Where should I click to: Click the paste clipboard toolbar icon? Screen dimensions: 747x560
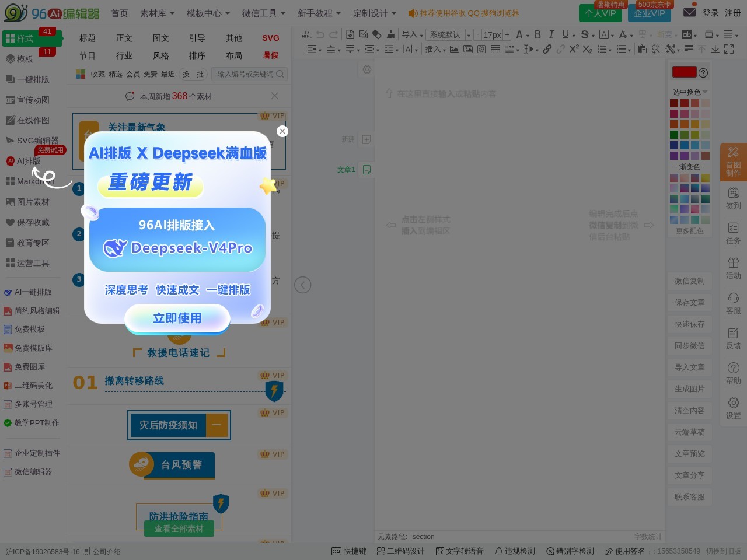click(643, 49)
